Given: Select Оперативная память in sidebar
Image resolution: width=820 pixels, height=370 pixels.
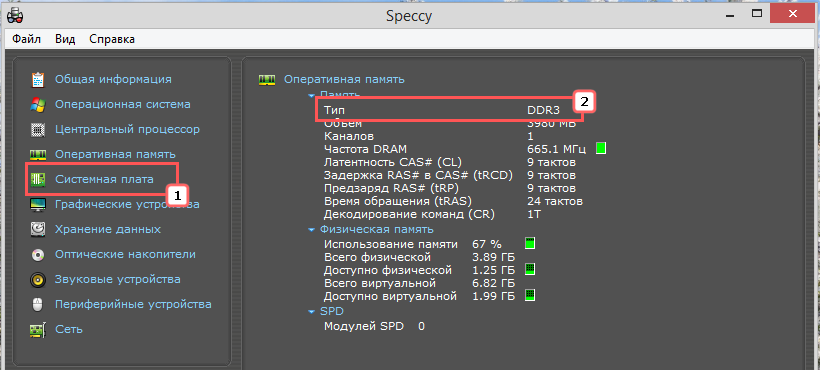Looking at the screenshot, I should point(115,155).
